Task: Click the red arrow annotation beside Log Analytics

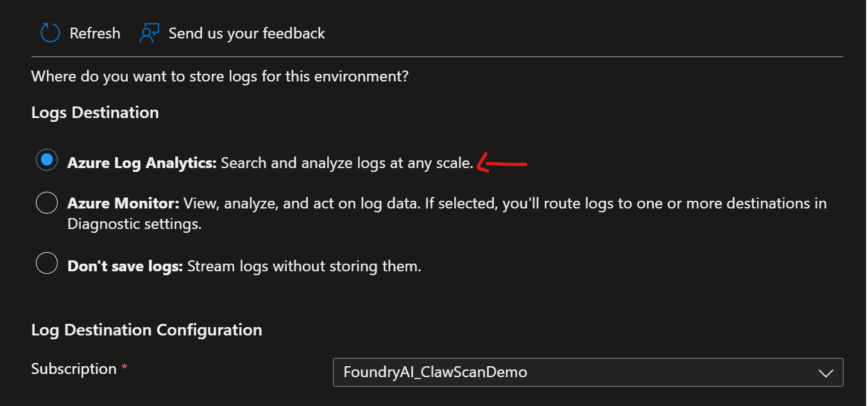Action: click(502, 162)
